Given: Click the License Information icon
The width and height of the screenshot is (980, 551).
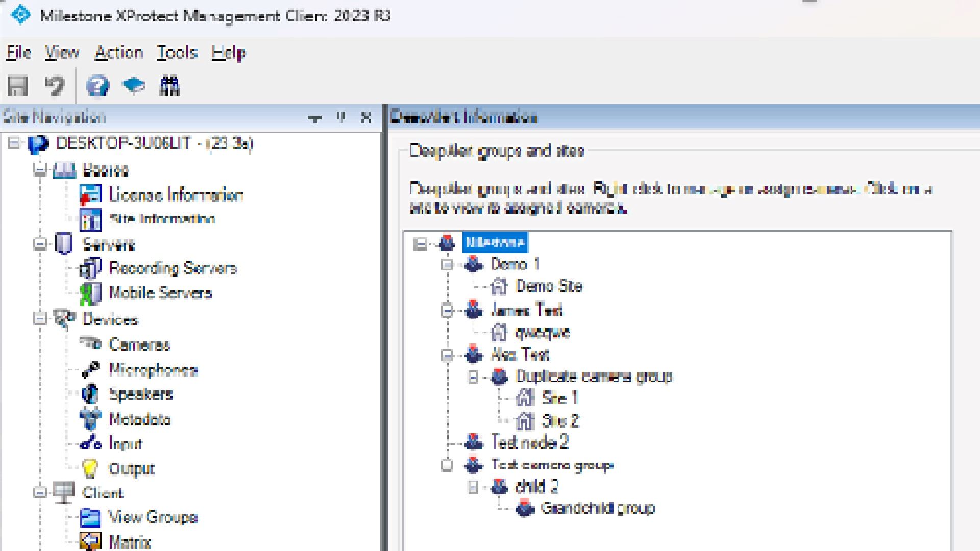Looking at the screenshot, I should click(91, 195).
